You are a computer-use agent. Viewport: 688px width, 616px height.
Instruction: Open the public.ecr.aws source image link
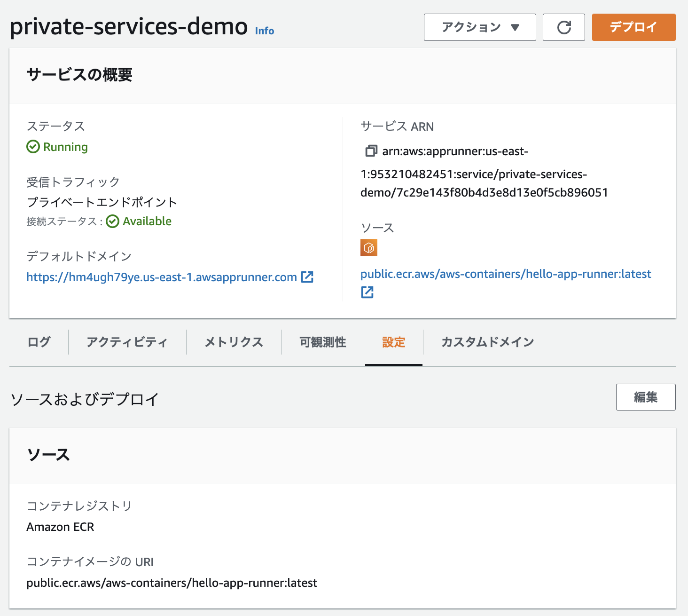point(506,274)
